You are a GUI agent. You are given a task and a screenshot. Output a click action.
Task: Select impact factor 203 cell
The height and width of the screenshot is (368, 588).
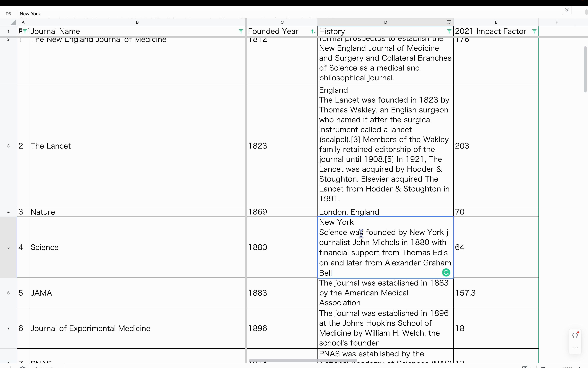point(496,146)
